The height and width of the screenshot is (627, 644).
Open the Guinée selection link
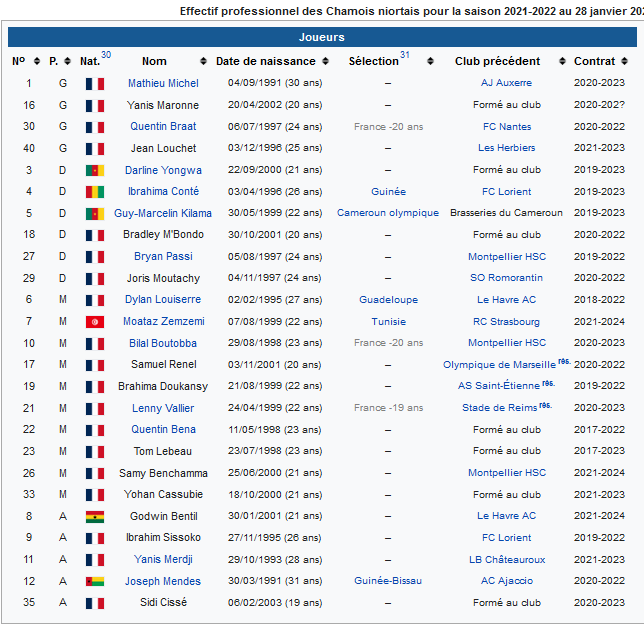(x=388, y=192)
